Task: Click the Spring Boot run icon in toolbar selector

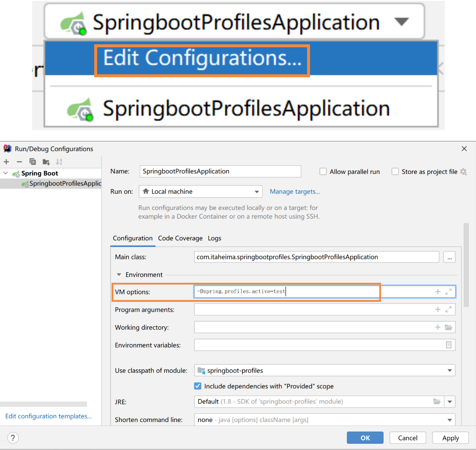Action: (x=73, y=23)
